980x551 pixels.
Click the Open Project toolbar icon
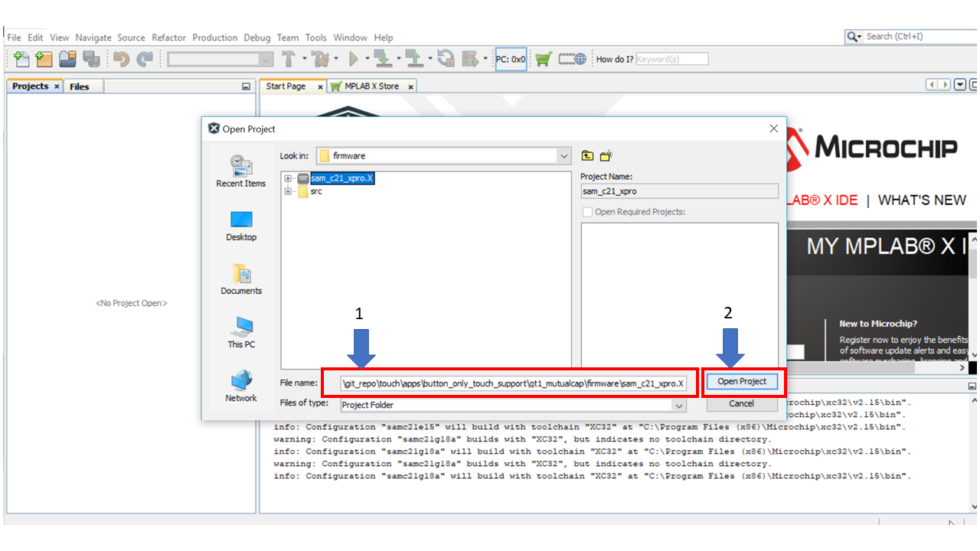pos(67,59)
